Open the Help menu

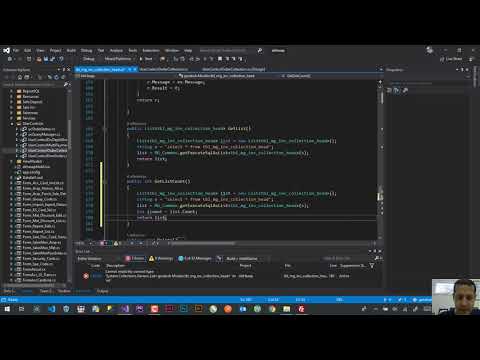(188, 51)
